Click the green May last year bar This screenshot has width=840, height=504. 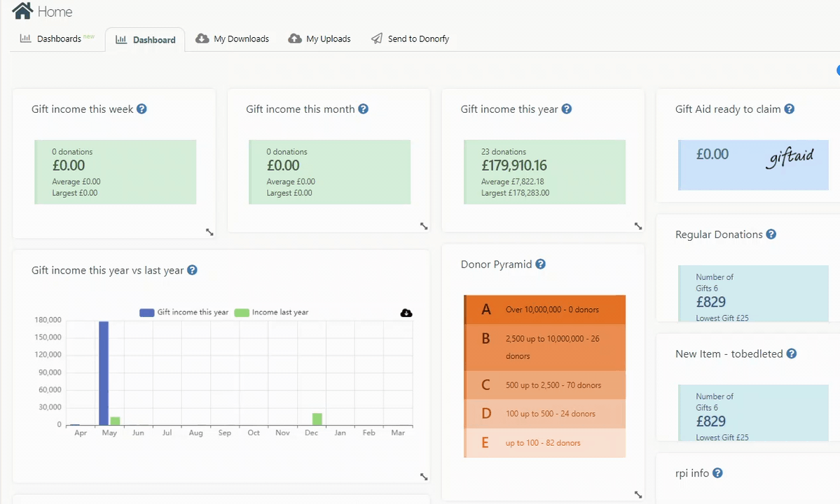tap(115, 421)
